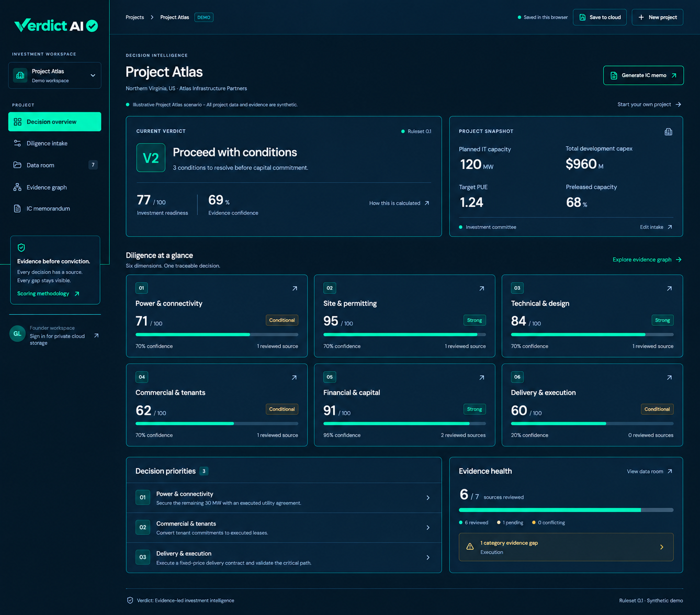Image resolution: width=700 pixels, height=615 pixels.
Task: Click the DEMO tag beside Project Atlas
Action: tap(204, 17)
